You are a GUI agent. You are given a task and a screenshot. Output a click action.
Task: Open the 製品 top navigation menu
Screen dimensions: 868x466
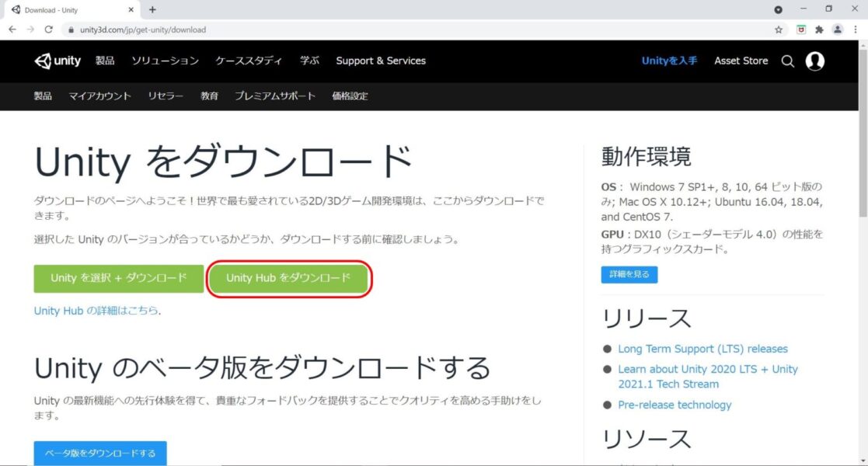click(105, 61)
